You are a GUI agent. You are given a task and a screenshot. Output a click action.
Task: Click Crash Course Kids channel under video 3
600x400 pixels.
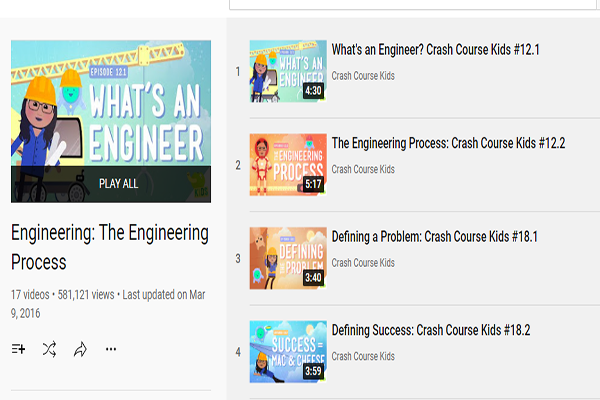pos(363,263)
